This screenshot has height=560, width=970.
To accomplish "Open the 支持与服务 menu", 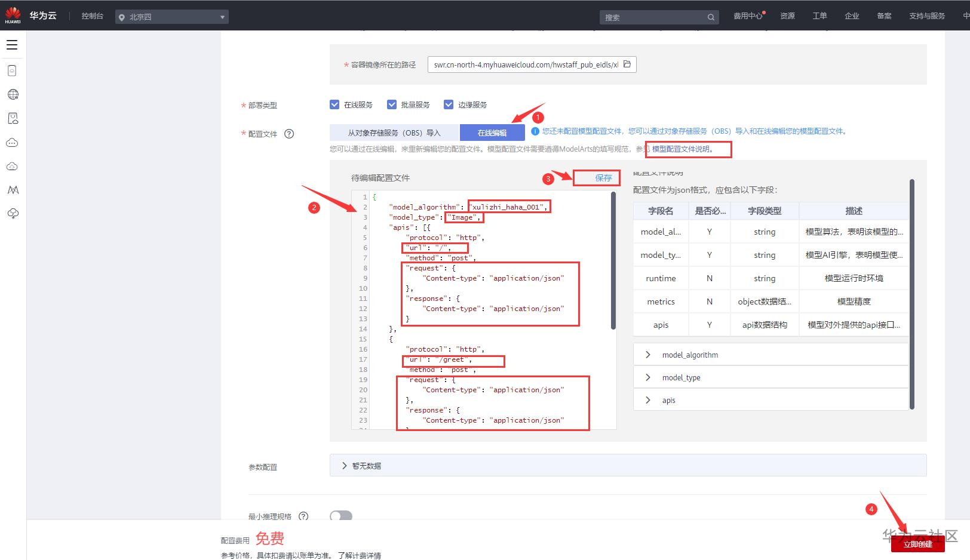I will pyautogui.click(x=927, y=16).
